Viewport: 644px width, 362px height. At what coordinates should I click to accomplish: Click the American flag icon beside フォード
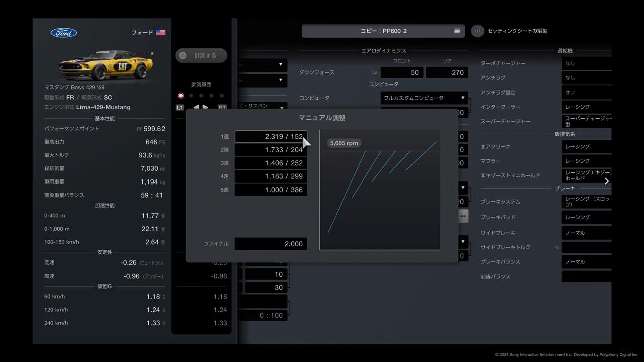click(160, 32)
